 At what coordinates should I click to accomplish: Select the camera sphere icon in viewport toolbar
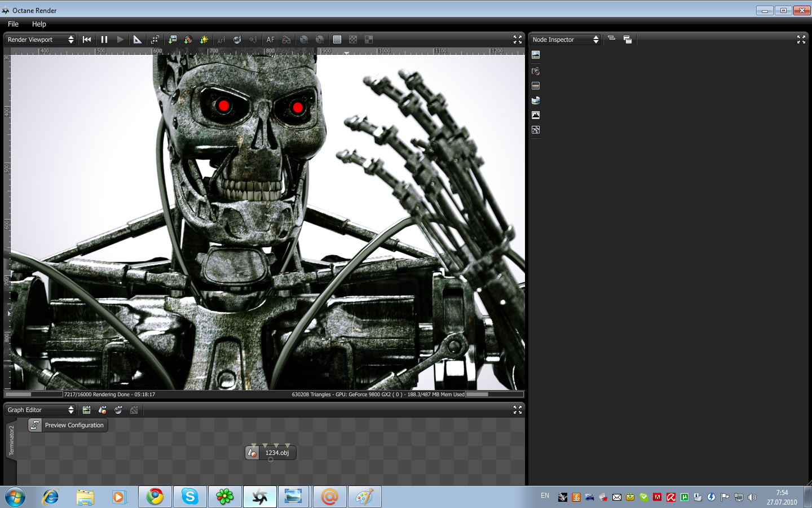pyautogui.click(x=237, y=40)
